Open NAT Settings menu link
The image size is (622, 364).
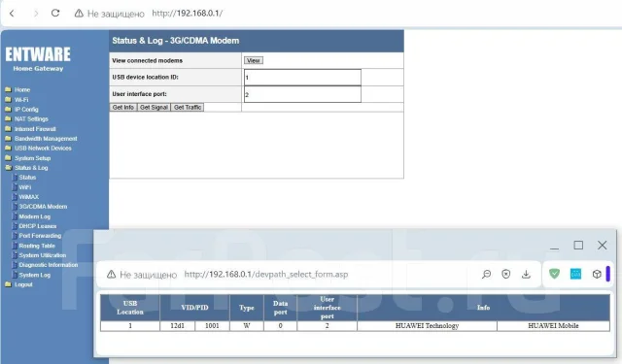31,118
